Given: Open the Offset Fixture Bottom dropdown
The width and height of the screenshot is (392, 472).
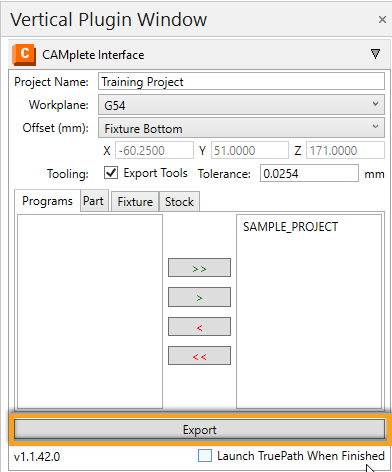Looking at the screenshot, I should click(241, 128).
